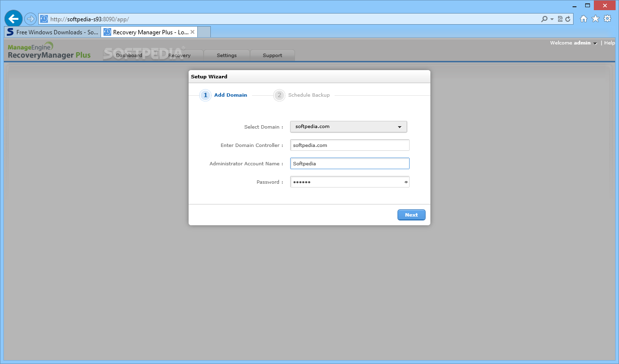Viewport: 619px width, 364px height.
Task: Click the Password input field
Action: pyautogui.click(x=350, y=182)
